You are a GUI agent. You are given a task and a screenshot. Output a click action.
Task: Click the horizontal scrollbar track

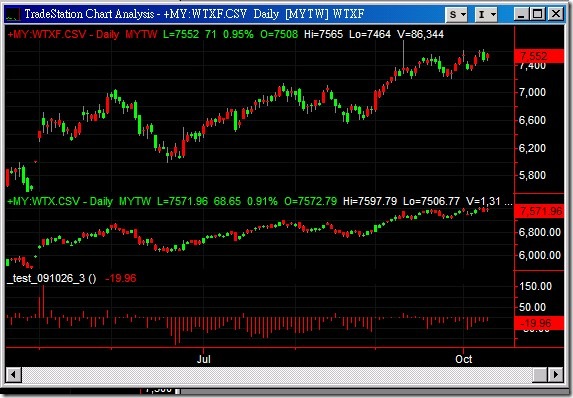277,375
